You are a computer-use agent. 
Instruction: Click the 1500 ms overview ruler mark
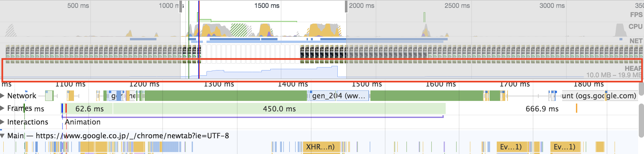(267, 6)
